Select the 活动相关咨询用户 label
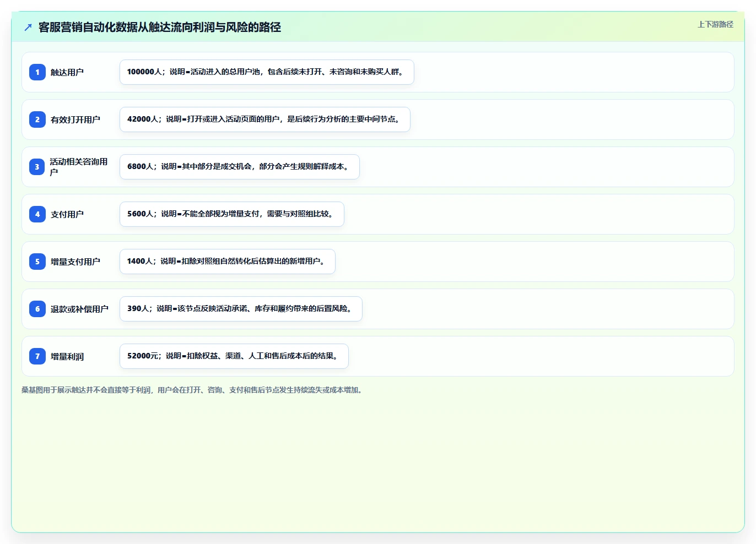756x544 pixels. pos(79,167)
